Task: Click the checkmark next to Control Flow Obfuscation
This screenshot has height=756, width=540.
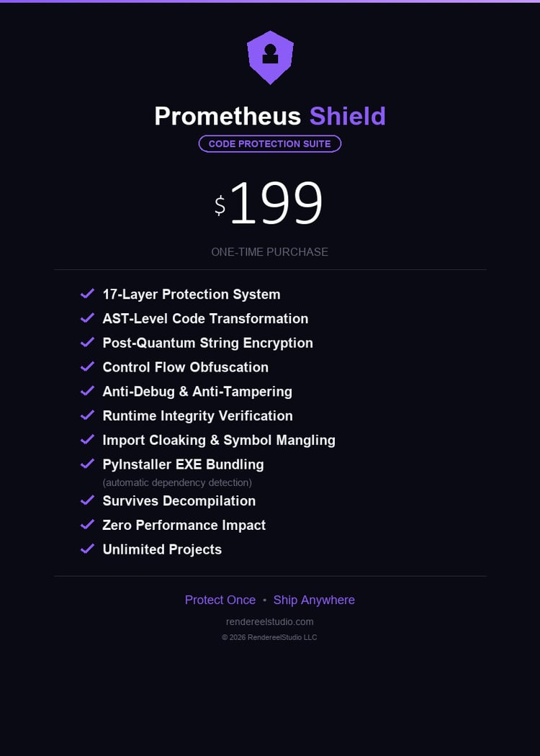Action: [88, 367]
